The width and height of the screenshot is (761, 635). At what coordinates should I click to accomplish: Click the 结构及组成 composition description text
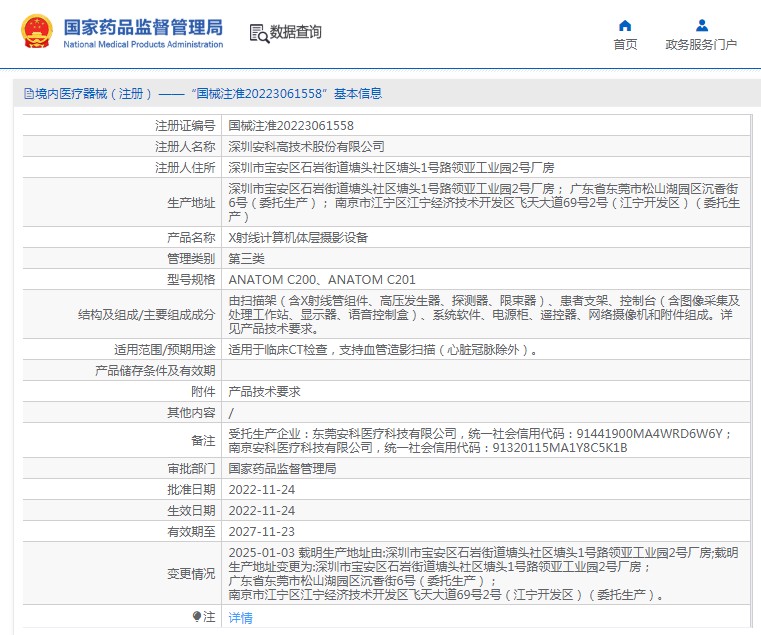pyautogui.click(x=484, y=314)
